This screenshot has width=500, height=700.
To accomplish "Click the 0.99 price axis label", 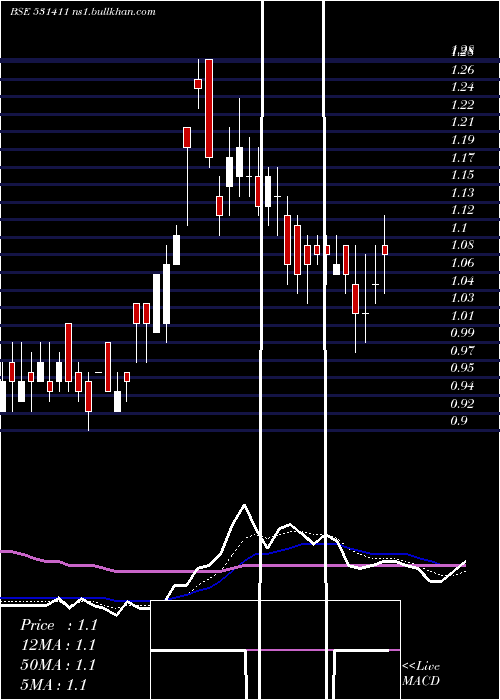I will (462, 333).
